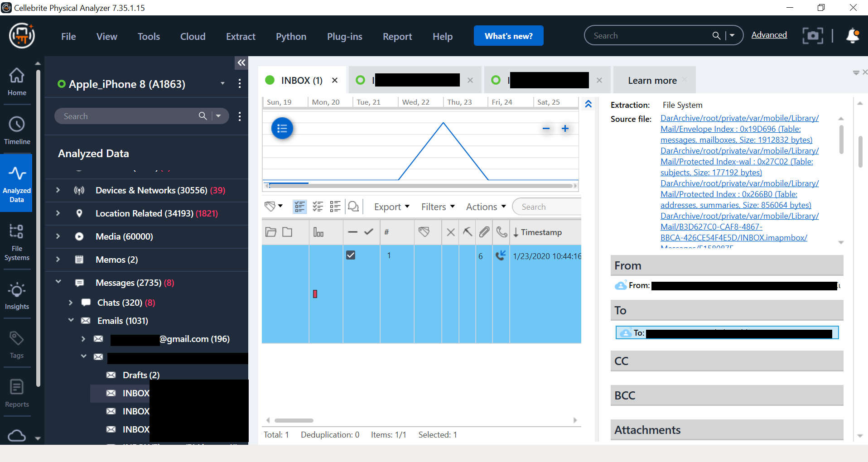Open the Timeline sidebar view

point(17,130)
